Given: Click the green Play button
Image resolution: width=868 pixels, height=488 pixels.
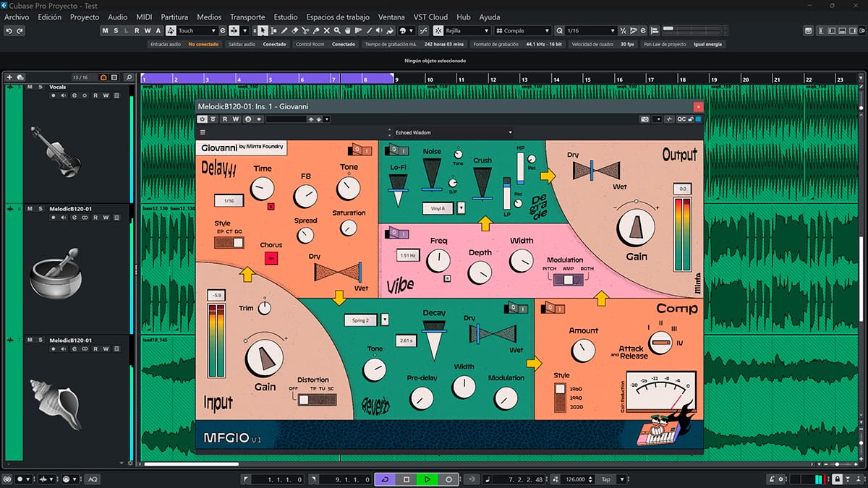Looking at the screenshot, I should pyautogui.click(x=427, y=479).
